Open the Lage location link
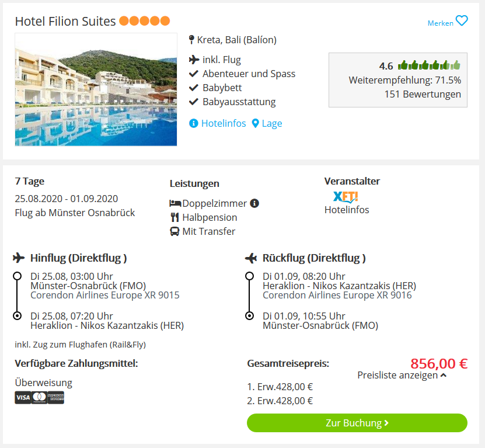This screenshot has width=485, height=448. [272, 123]
